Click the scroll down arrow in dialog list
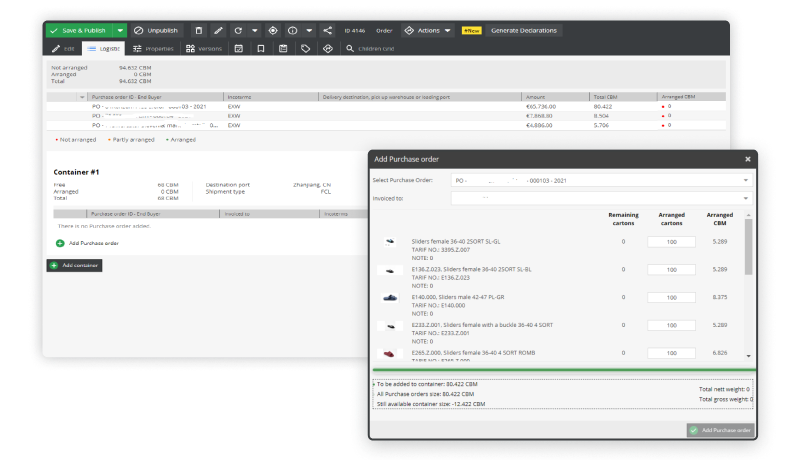This screenshot has width=800, height=460. click(748, 356)
